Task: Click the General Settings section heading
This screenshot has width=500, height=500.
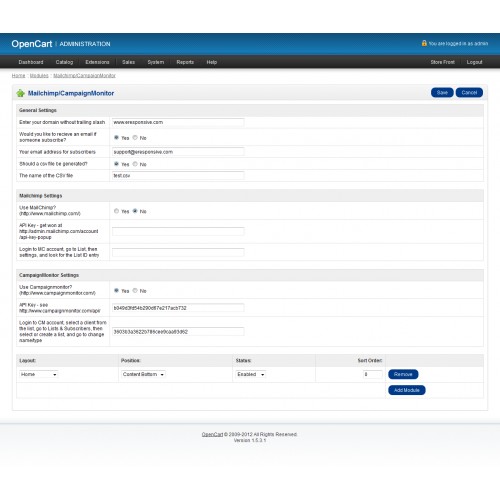Action: [x=38, y=110]
